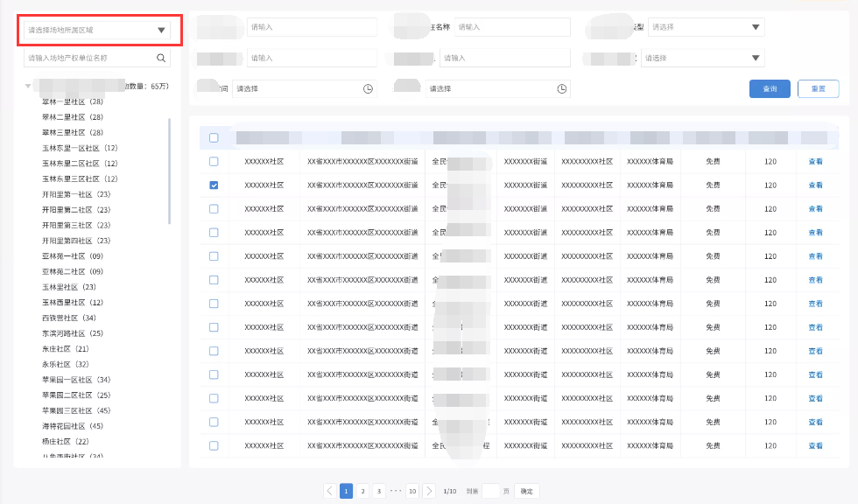Select 苹果园二区社区 (25)

tap(77, 395)
